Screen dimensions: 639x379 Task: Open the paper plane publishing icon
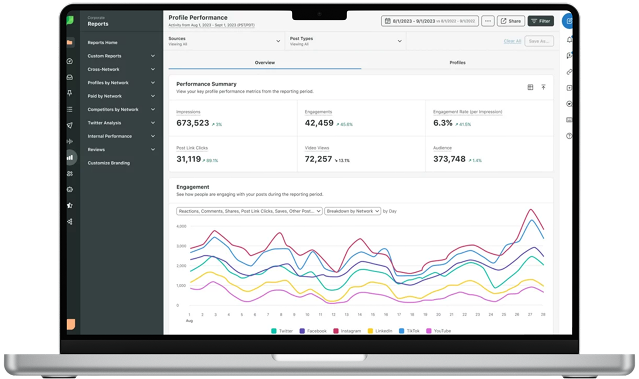pyautogui.click(x=70, y=125)
